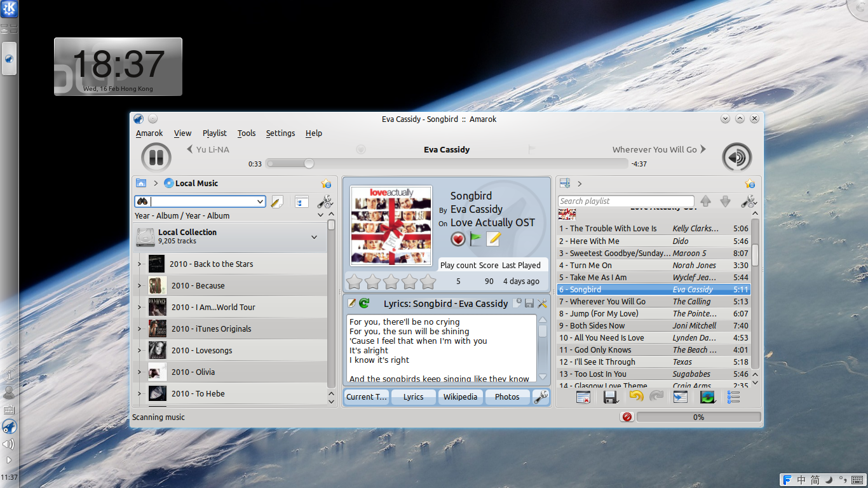Skip to next track Wherever You Will Go
The width and height of the screenshot is (868, 488).
point(660,149)
